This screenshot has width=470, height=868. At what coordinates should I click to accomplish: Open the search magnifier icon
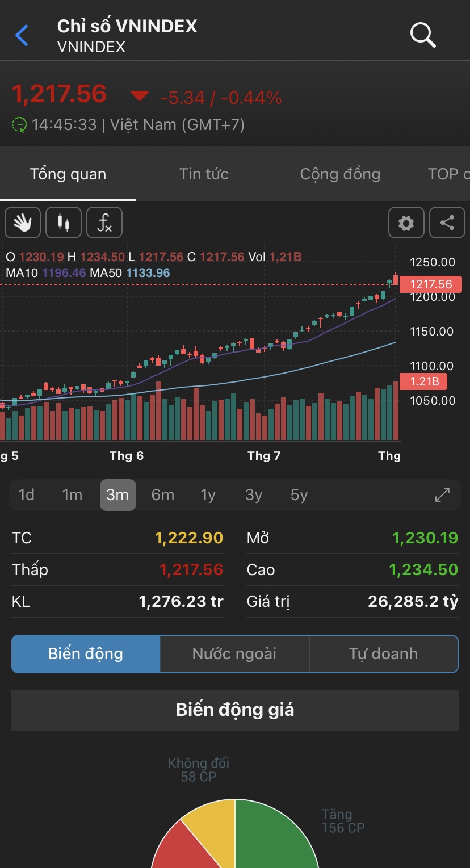(x=422, y=35)
